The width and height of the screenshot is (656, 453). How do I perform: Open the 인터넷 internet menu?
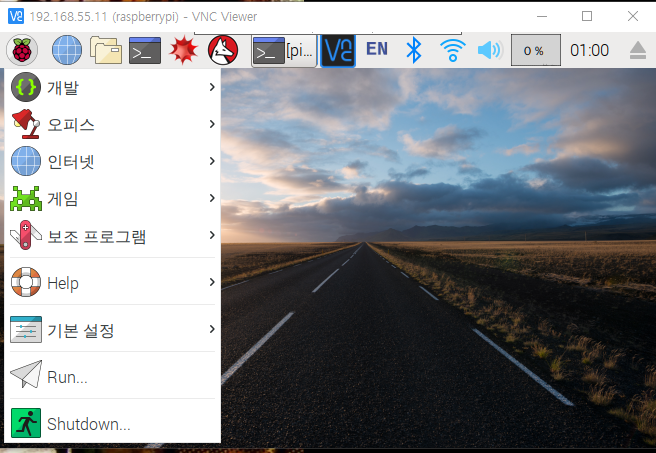tap(113, 161)
